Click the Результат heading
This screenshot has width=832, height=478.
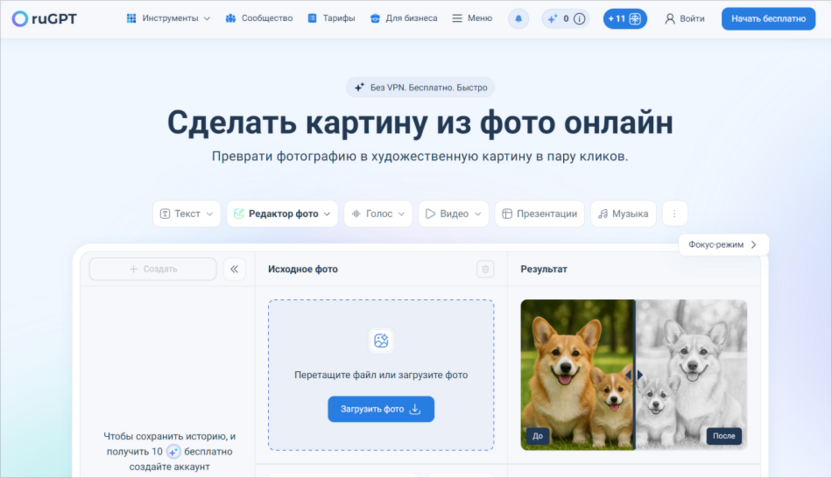[x=544, y=269]
